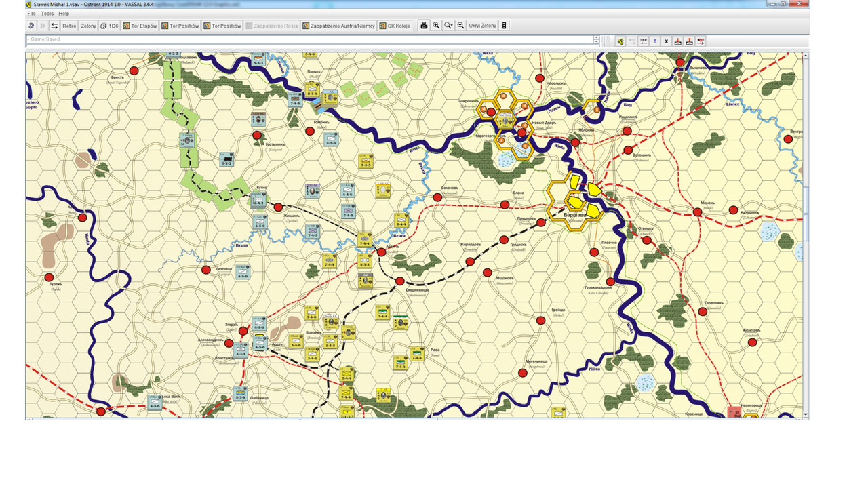This screenshot has height=482, width=868.
Task: Click the Турекъ red city marker
Action: click(49, 277)
